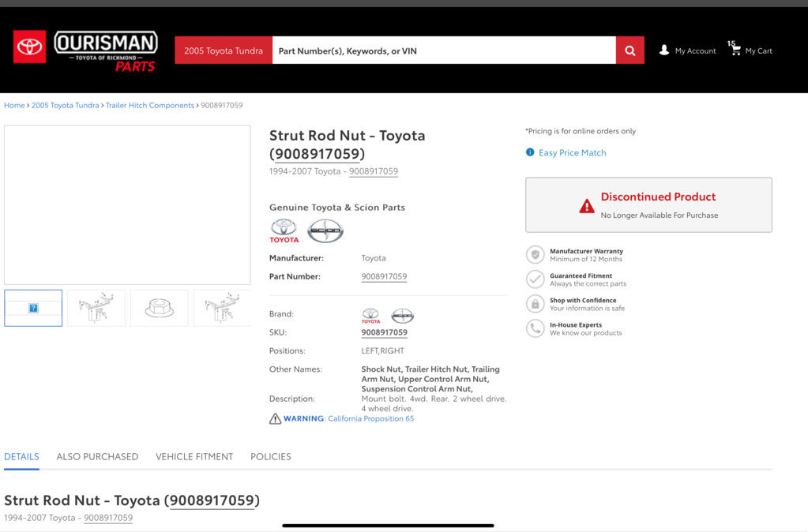Click the Toyota logo in header

pyautogui.click(x=29, y=47)
